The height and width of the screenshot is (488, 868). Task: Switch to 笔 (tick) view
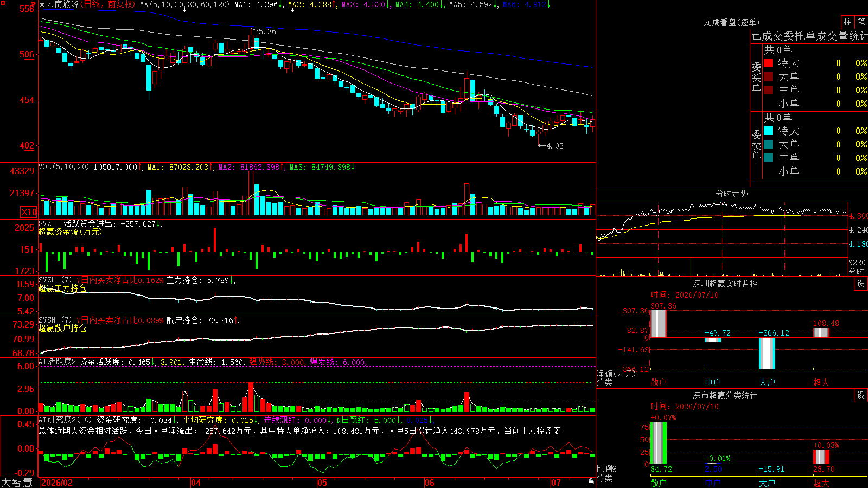pos(861,22)
